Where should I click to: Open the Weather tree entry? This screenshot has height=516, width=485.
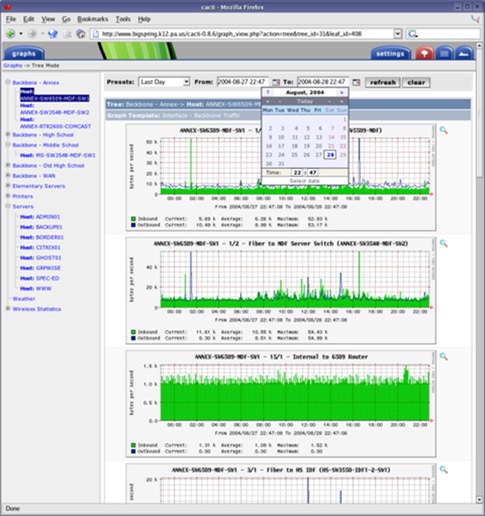click(24, 299)
